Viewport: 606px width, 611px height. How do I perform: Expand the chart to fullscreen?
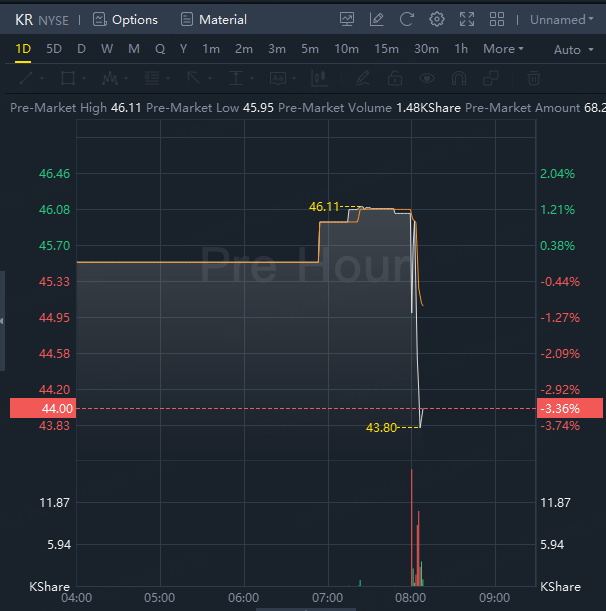[466, 19]
